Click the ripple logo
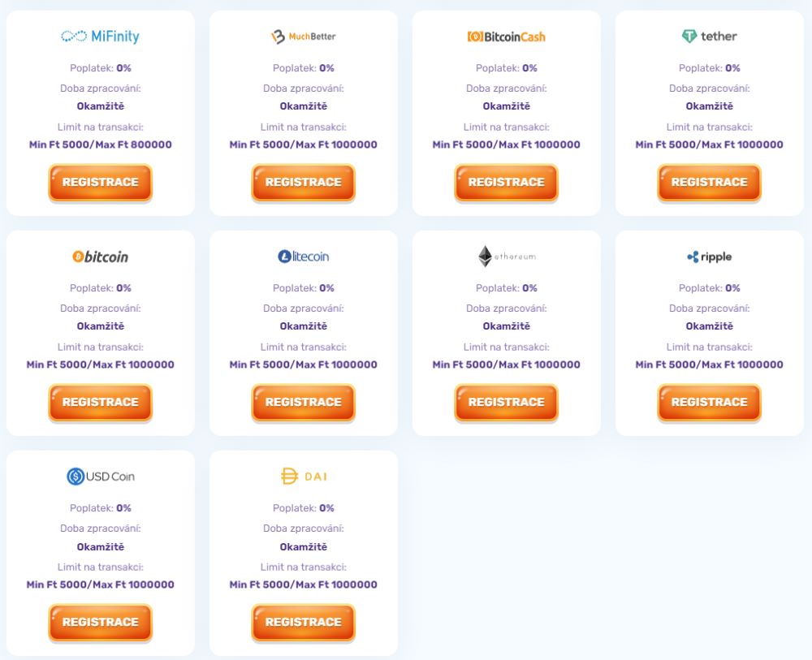The height and width of the screenshot is (660, 812). 710,257
